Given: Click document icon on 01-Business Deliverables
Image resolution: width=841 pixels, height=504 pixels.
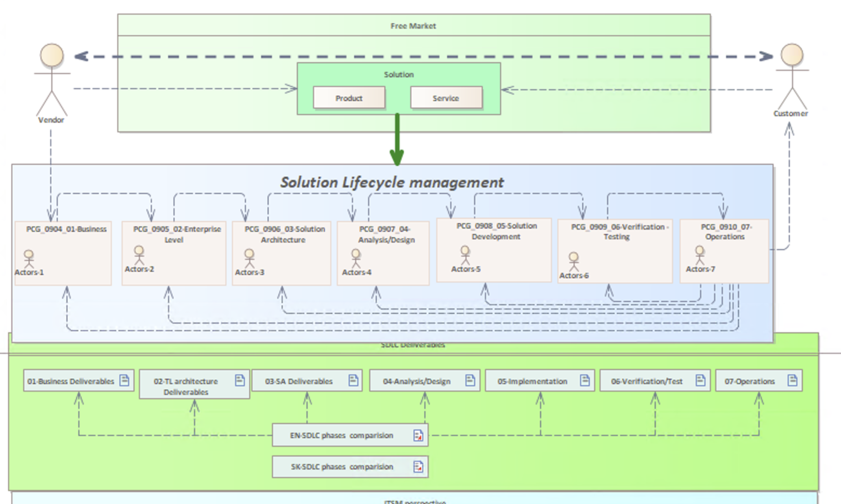Looking at the screenshot, I should [x=124, y=380].
